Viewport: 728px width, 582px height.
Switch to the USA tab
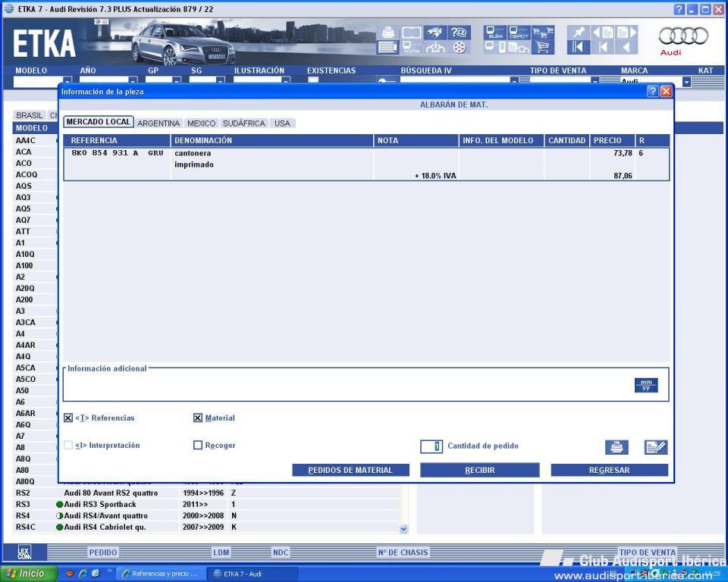pyautogui.click(x=282, y=123)
